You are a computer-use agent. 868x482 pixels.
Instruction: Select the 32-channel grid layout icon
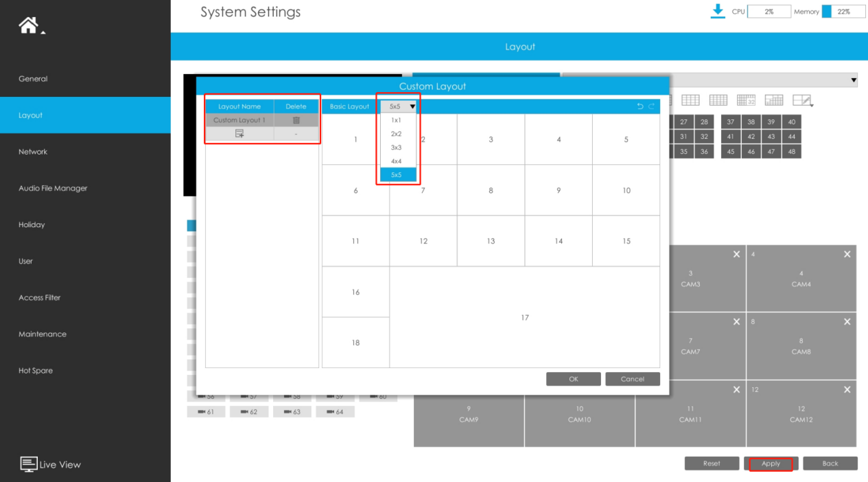tap(746, 100)
